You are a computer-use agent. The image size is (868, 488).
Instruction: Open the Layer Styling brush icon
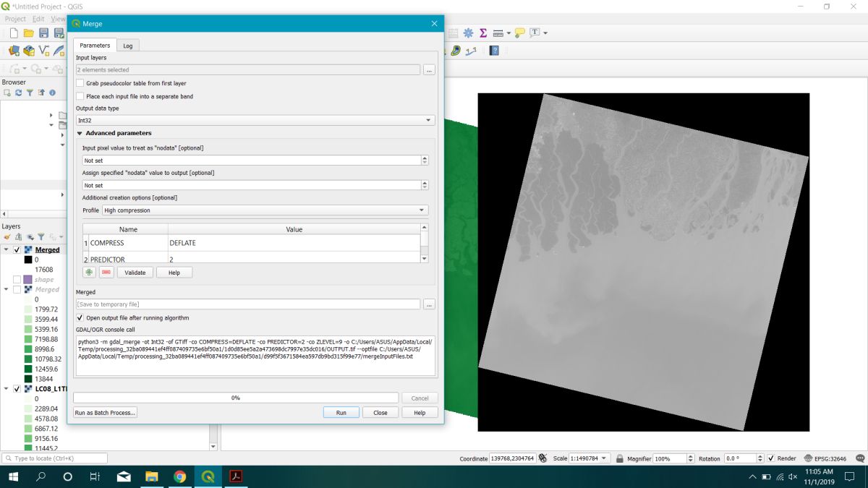pos(7,236)
